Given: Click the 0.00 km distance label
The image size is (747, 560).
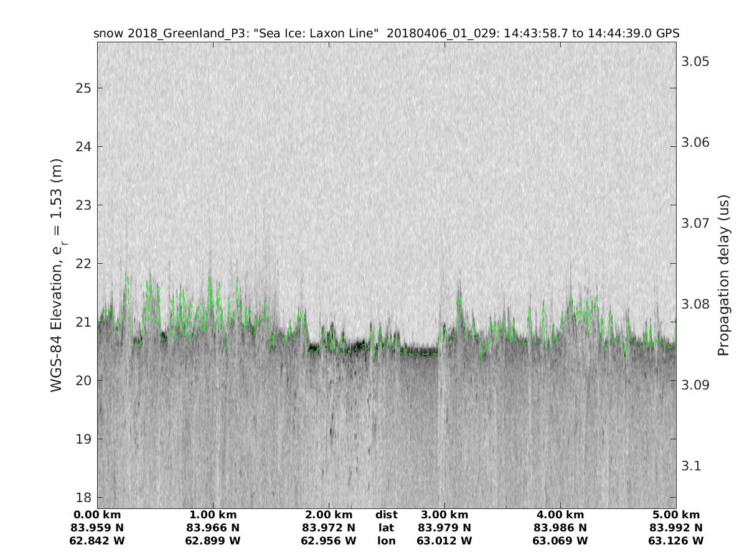Looking at the screenshot, I should pos(97,515).
